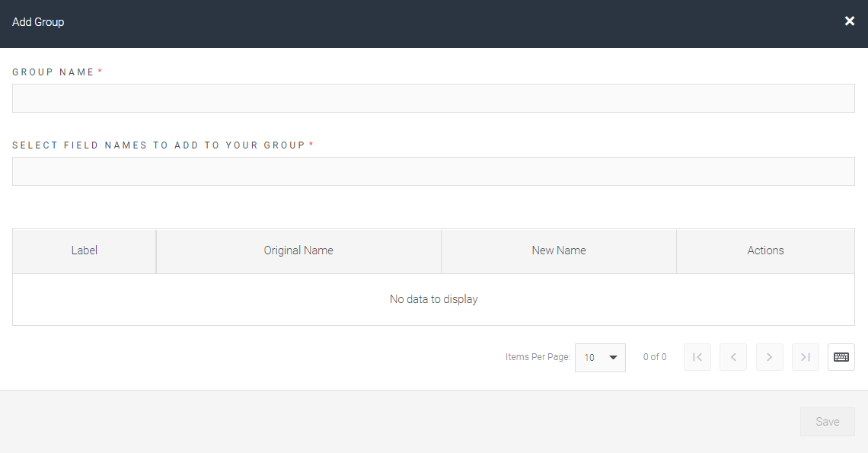Expand the Items Per Page dropdown arrow

click(613, 357)
